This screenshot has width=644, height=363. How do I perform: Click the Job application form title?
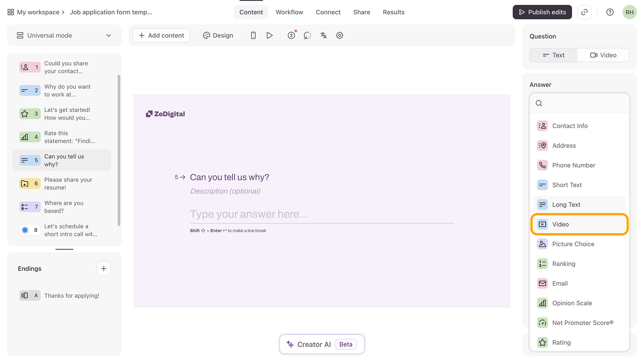[111, 12]
